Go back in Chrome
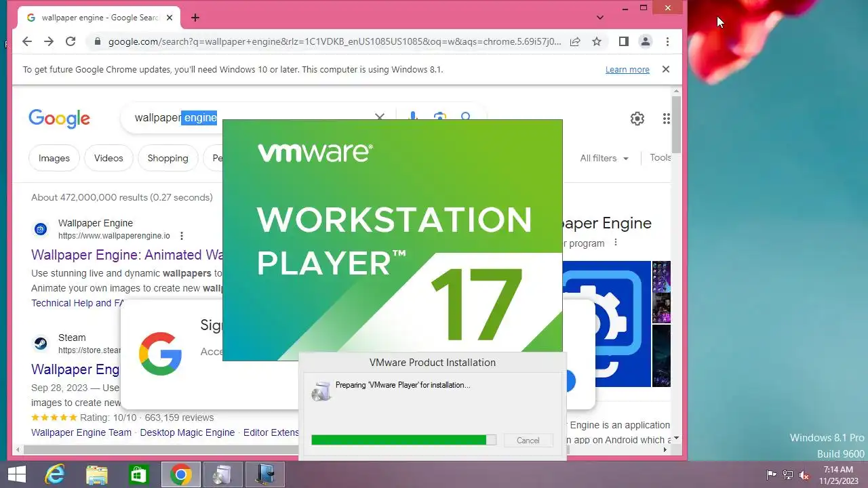868x488 pixels. (x=26, y=41)
